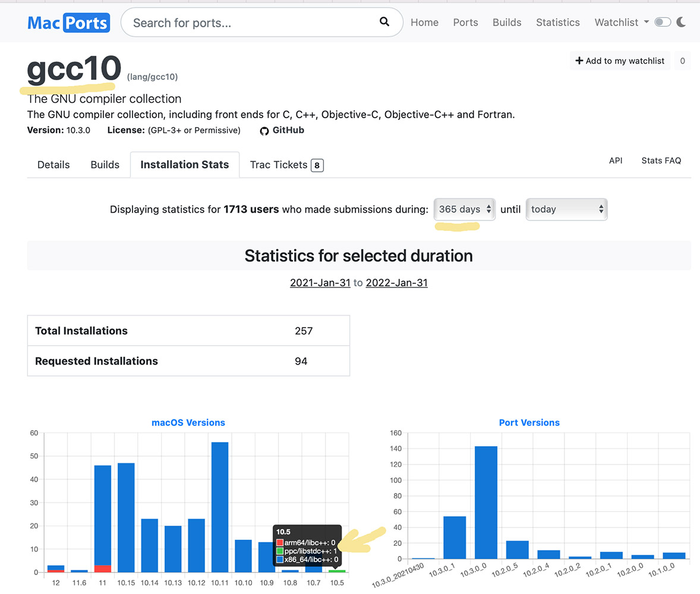Open the Trac Tickets tab
This screenshot has height=594, width=700.
(286, 165)
